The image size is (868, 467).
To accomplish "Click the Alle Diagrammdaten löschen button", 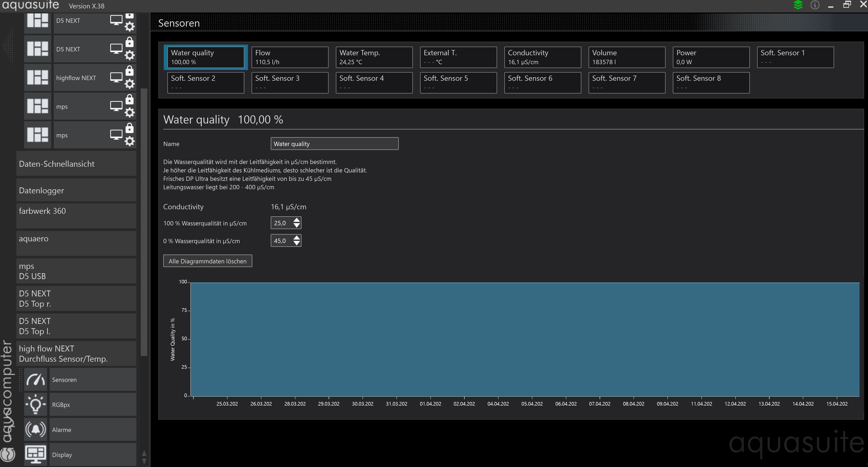I will pos(208,261).
